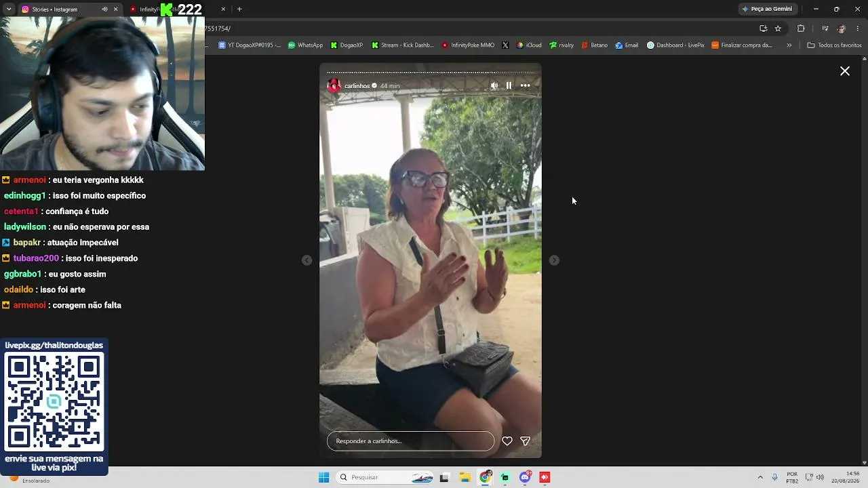Open the 'Stream - Kick Dashb...' bookmark

pos(402,45)
